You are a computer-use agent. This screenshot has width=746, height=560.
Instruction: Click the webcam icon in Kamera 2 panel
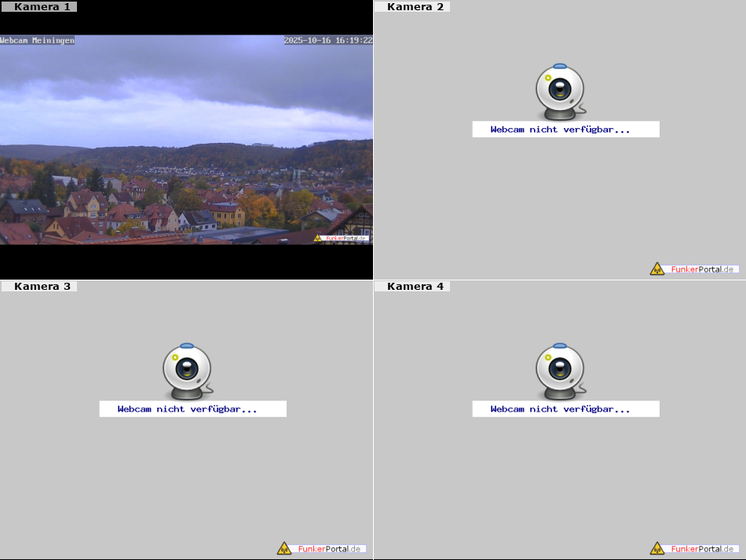coord(560,90)
